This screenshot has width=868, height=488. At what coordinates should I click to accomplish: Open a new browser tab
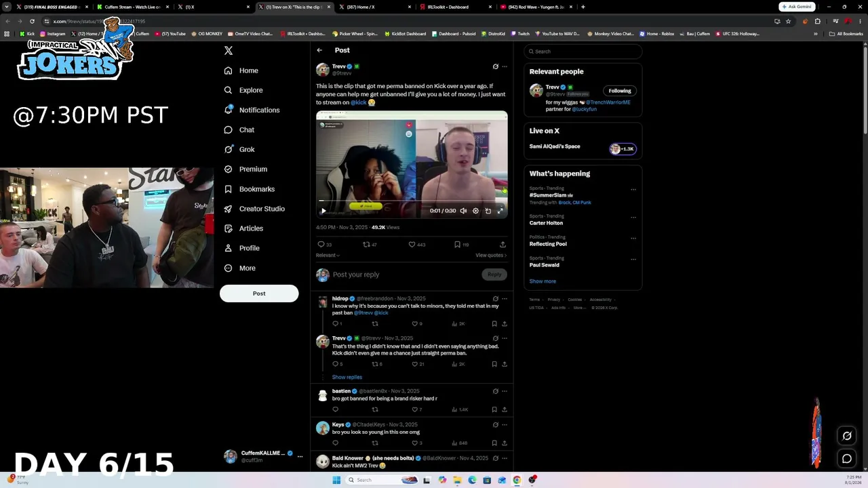pyautogui.click(x=583, y=7)
